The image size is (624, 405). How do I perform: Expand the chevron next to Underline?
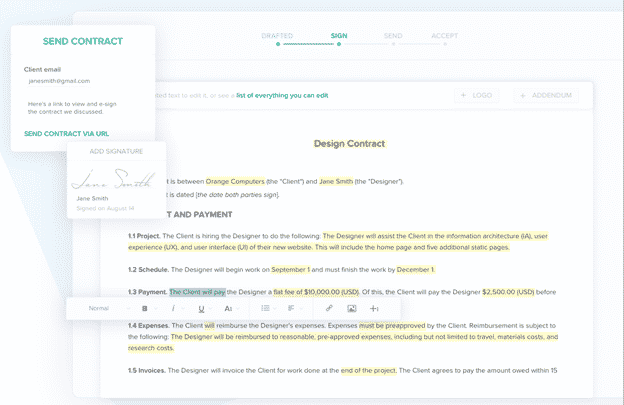tap(212, 309)
